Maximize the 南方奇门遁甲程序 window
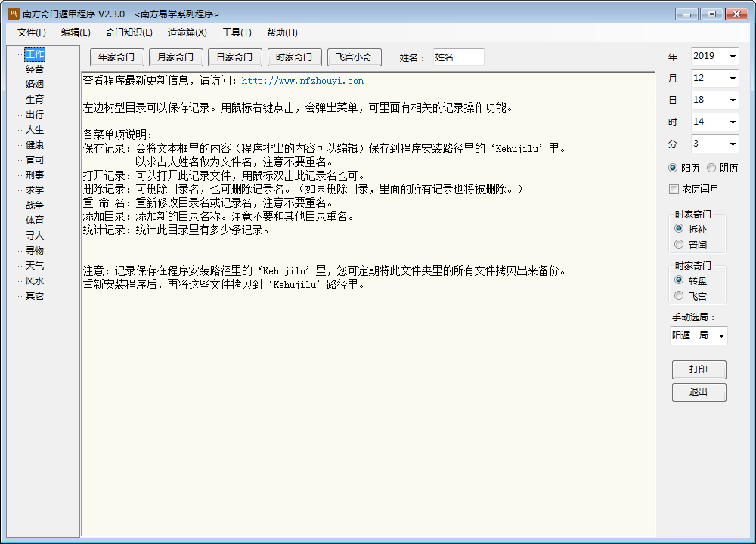 [711, 14]
